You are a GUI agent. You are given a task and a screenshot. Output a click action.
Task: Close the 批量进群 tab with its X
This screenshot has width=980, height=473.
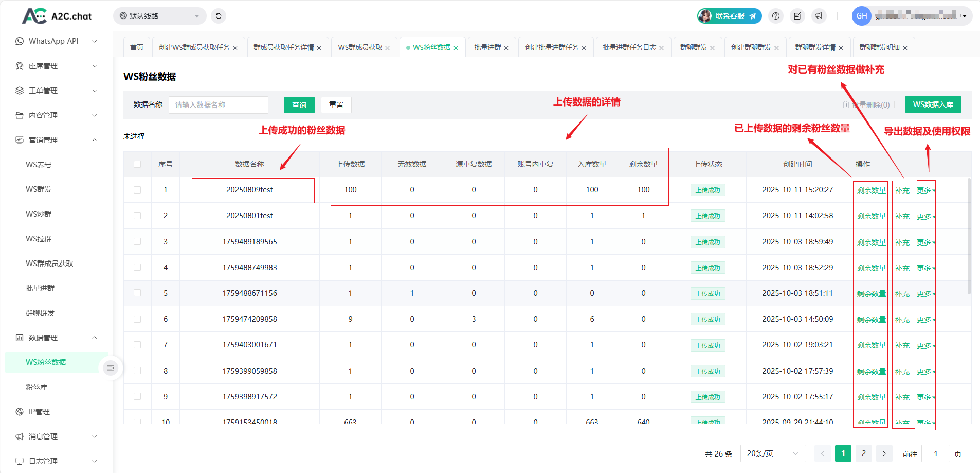pos(506,48)
